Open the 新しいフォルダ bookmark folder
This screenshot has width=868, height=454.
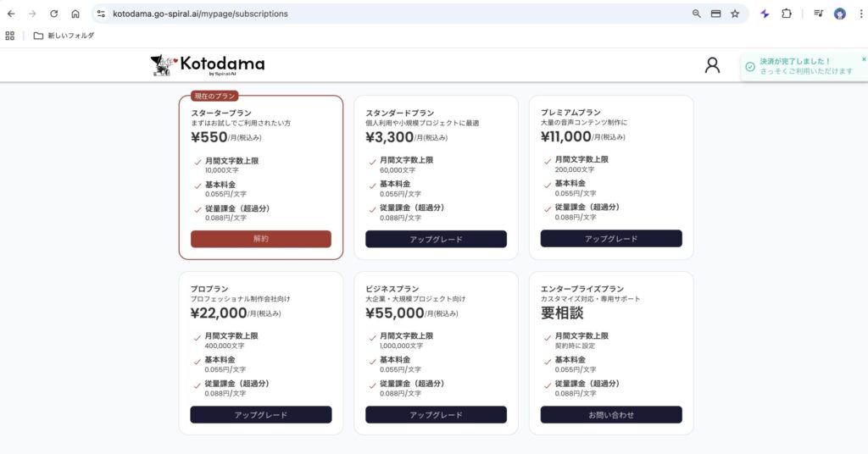(64, 36)
